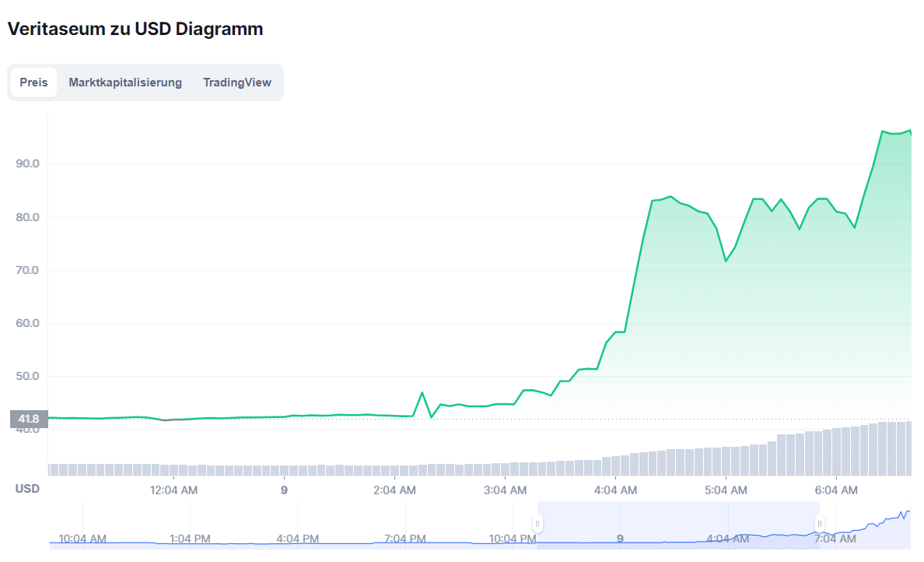The height and width of the screenshot is (562, 924).
Task: Click the 70.0 y-axis label
Action: tap(28, 270)
